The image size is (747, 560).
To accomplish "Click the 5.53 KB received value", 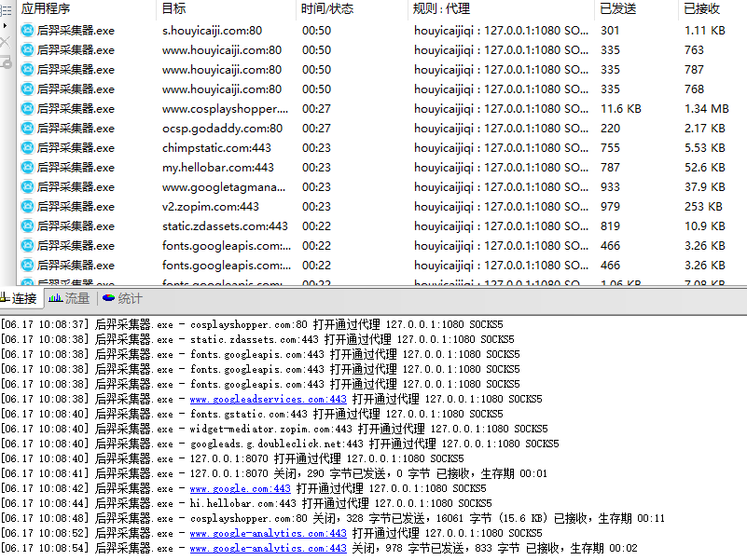I will 705,147.
